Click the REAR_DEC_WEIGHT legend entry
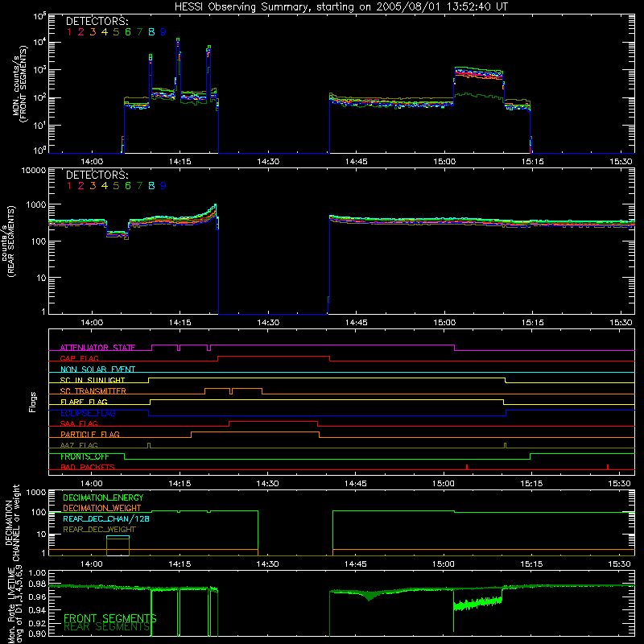The height and width of the screenshot is (644, 644). pyautogui.click(x=99, y=530)
